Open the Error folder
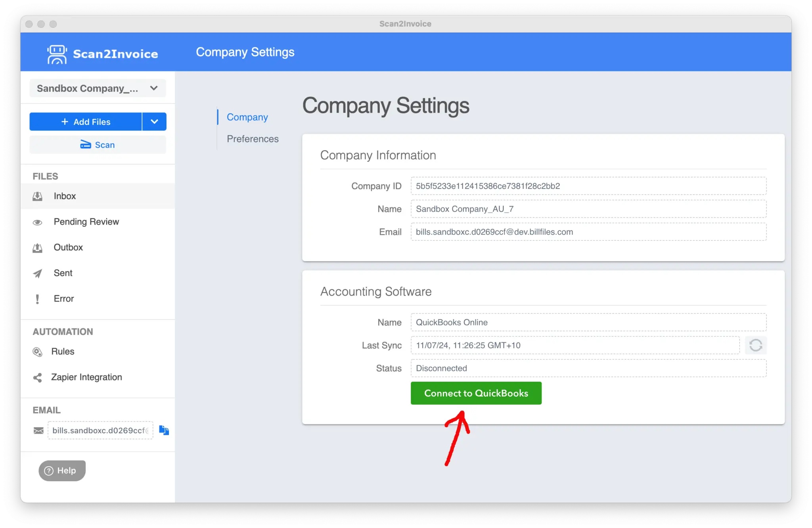812x528 pixels. (x=98, y=299)
